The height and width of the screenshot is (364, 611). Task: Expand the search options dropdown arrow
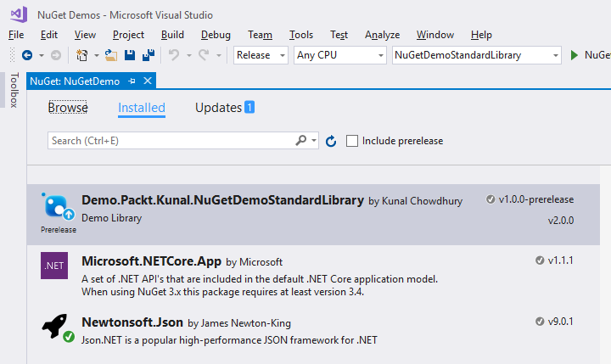coord(314,140)
